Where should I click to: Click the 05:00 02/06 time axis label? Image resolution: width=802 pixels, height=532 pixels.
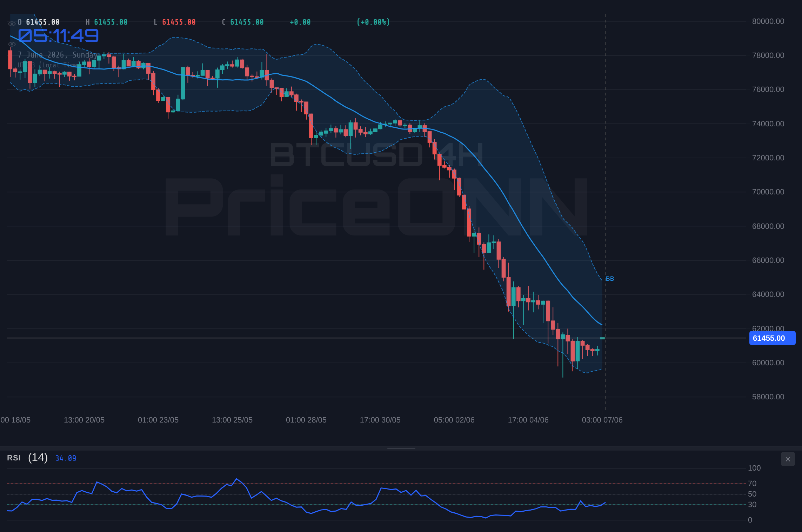tap(454, 420)
